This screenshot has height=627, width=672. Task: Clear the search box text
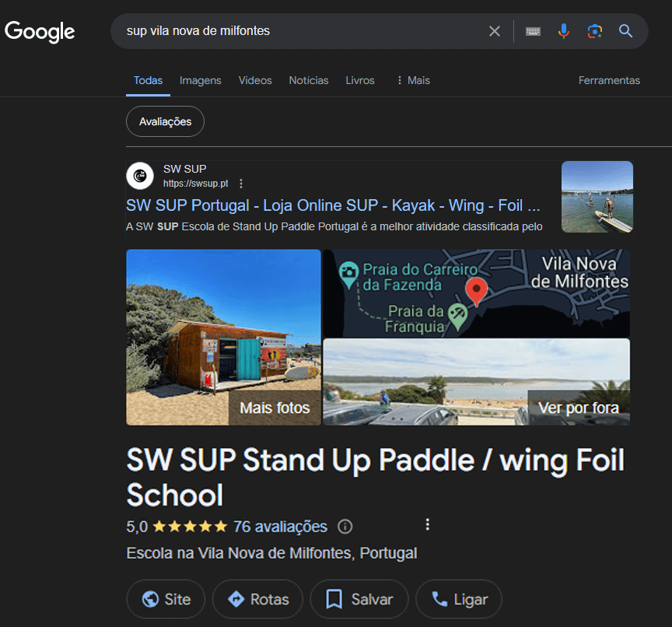click(495, 31)
